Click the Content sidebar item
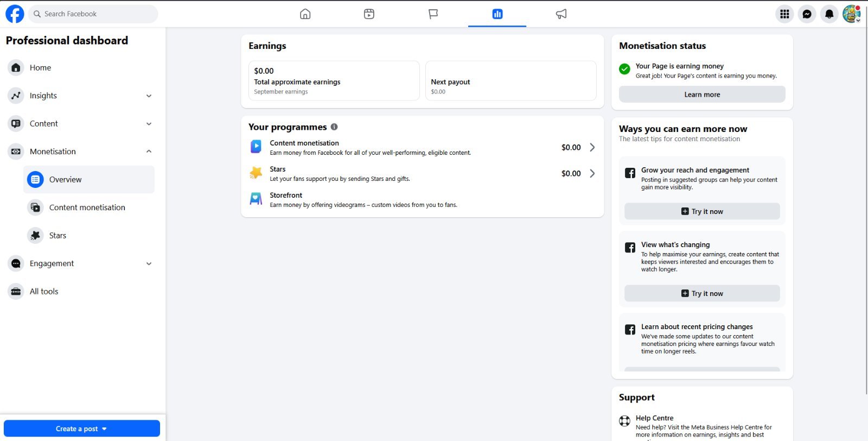This screenshot has height=441, width=868. 81,123
